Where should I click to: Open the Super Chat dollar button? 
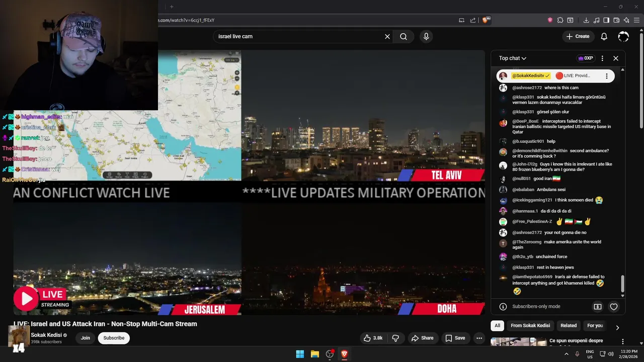598,307
